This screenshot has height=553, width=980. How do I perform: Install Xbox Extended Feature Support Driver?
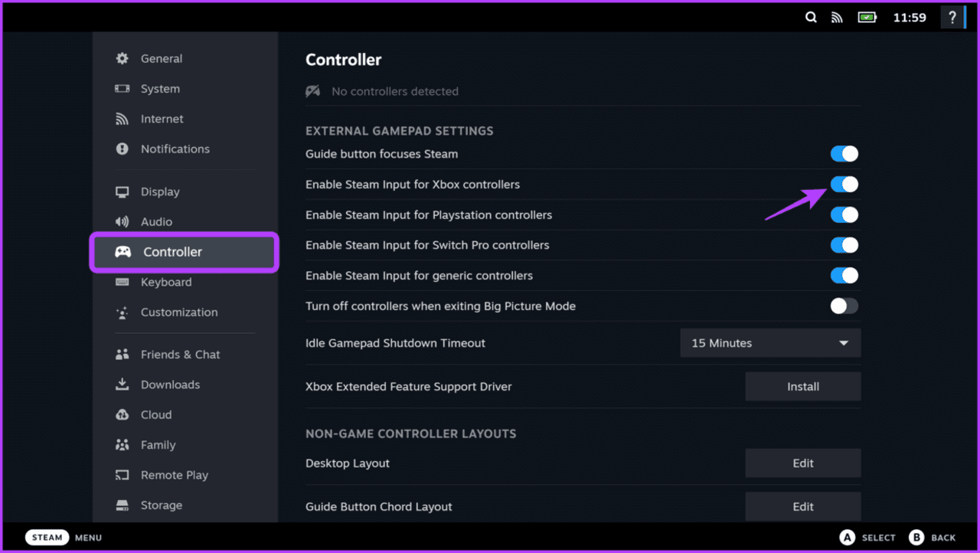click(803, 387)
